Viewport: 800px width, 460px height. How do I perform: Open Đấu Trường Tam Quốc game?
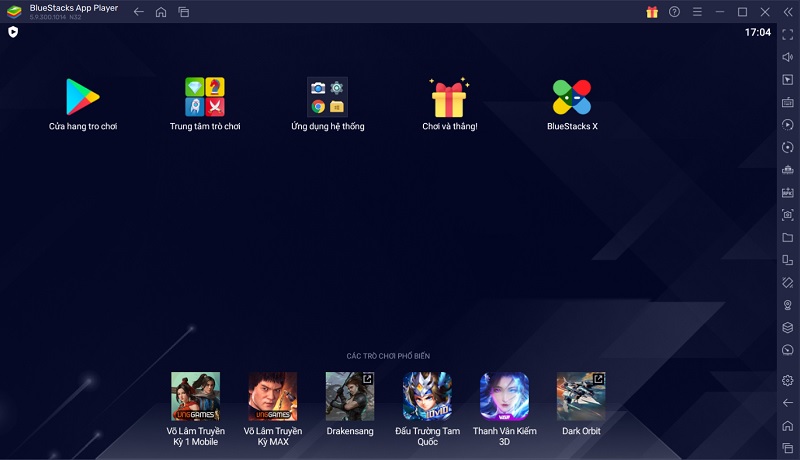point(427,396)
